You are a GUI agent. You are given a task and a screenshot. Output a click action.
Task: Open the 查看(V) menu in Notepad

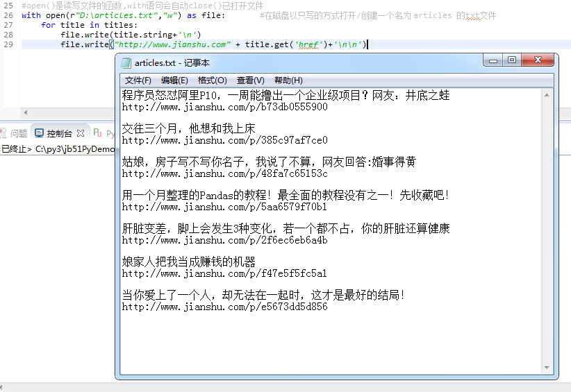pos(250,80)
